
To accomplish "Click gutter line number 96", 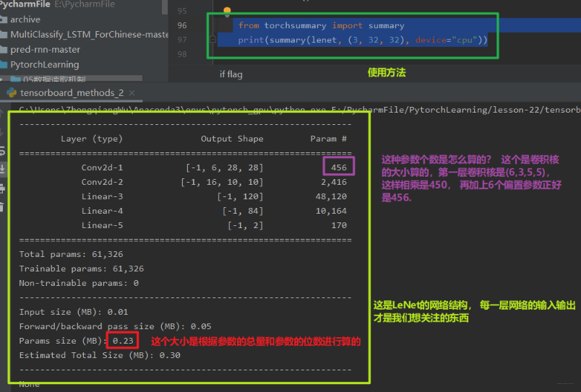I will point(182,25).
